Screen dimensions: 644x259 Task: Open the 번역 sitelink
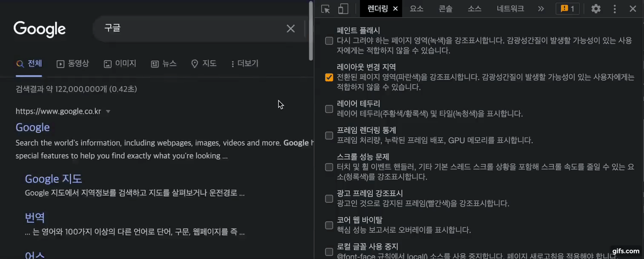(35, 218)
